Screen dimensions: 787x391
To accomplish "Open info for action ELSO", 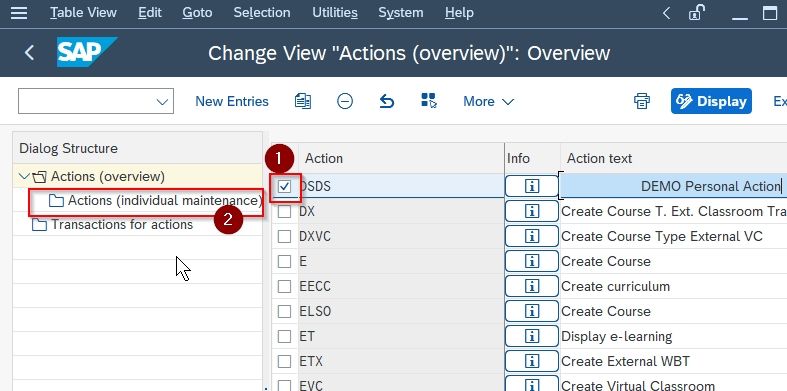I will click(x=532, y=311).
